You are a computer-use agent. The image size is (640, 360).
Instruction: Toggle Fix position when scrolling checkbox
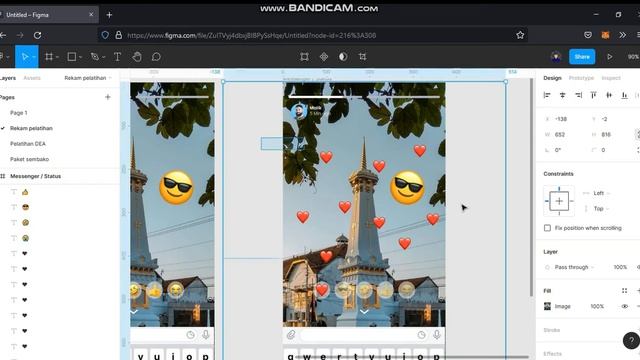point(547,228)
